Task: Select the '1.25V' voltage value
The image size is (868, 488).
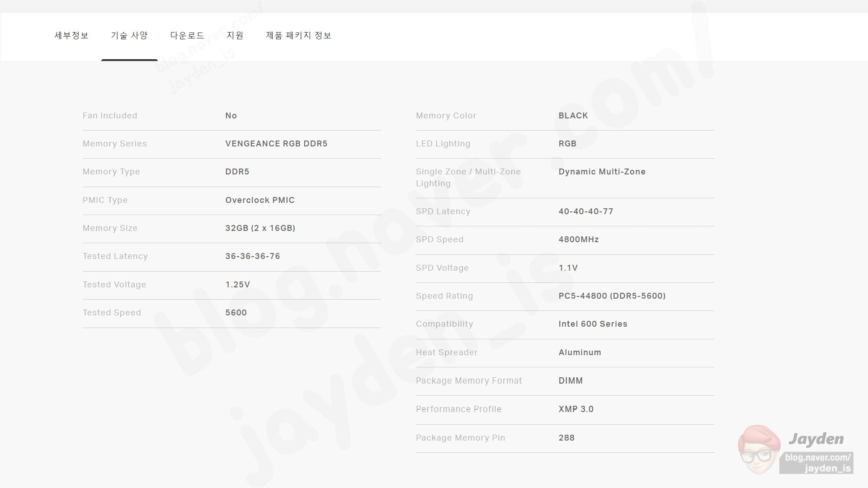Action: coord(238,285)
